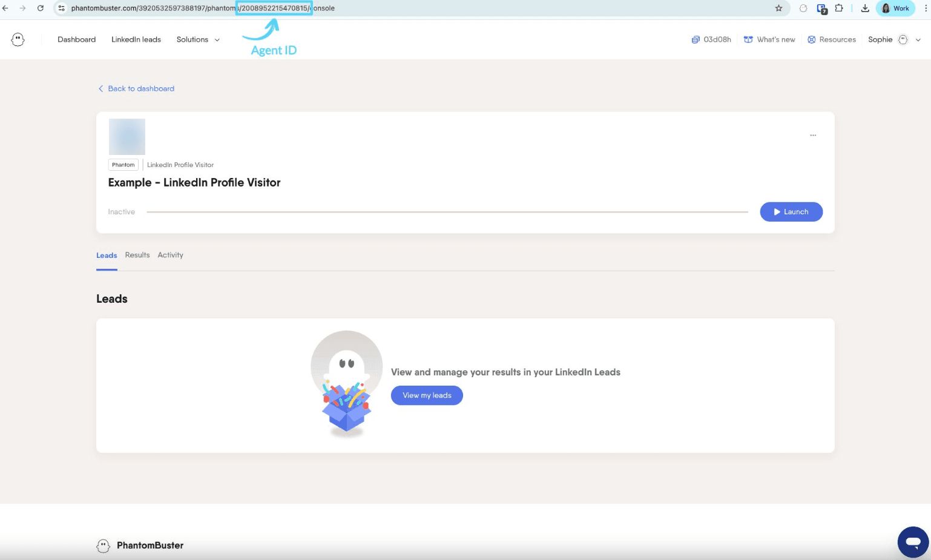
Task: Open LinkedIn leads in the navigation
Action: [x=136, y=39]
